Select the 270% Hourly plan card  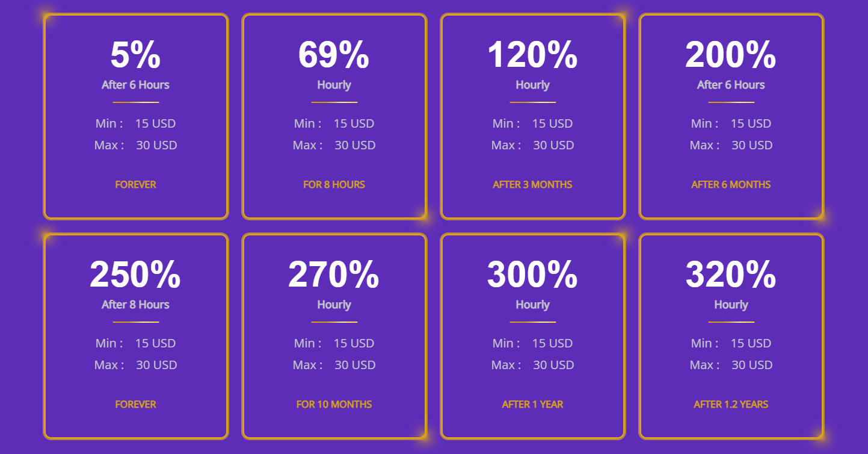334,336
